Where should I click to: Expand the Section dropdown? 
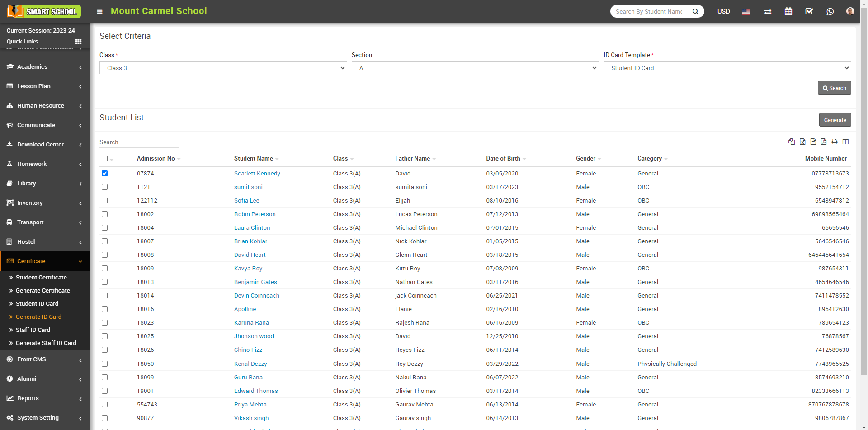click(475, 68)
